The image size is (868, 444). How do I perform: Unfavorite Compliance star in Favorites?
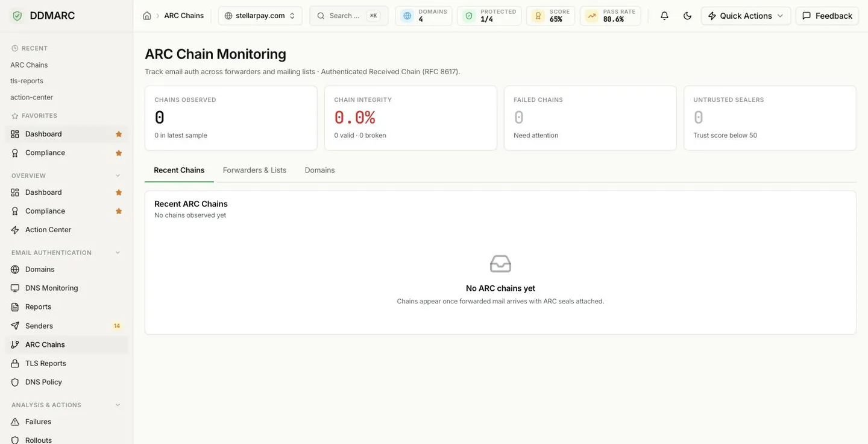point(119,153)
